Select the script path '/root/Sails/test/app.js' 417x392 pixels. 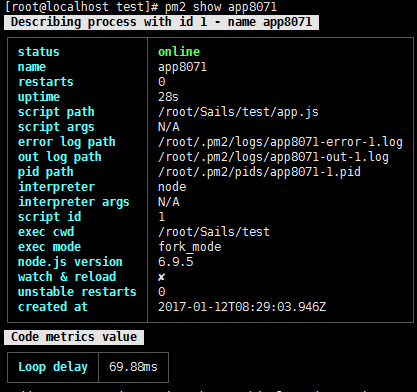pos(238,112)
